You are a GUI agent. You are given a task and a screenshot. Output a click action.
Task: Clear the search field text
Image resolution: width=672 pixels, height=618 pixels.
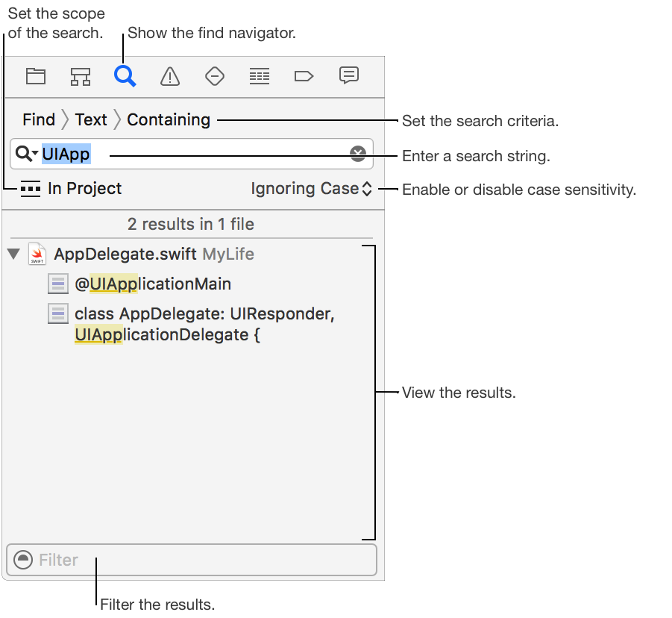click(x=358, y=154)
